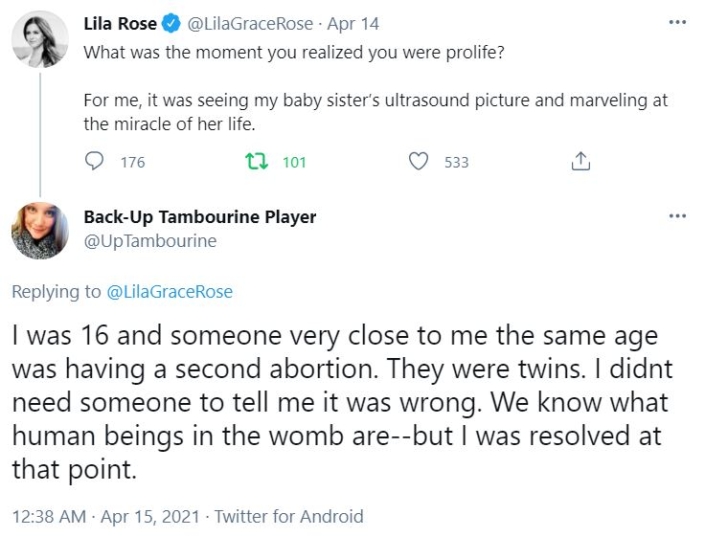The height and width of the screenshot is (537, 705).
Task: Like the tweet using the heart icon
Action: pos(421,162)
